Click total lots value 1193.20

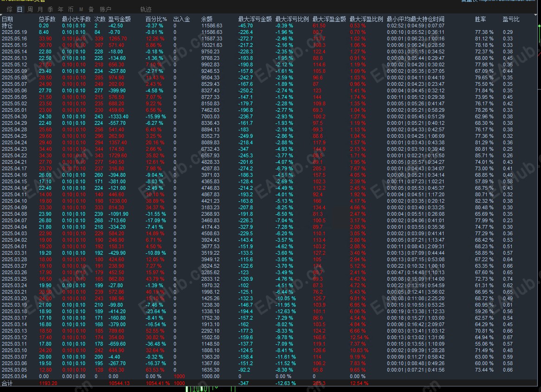(48, 383)
